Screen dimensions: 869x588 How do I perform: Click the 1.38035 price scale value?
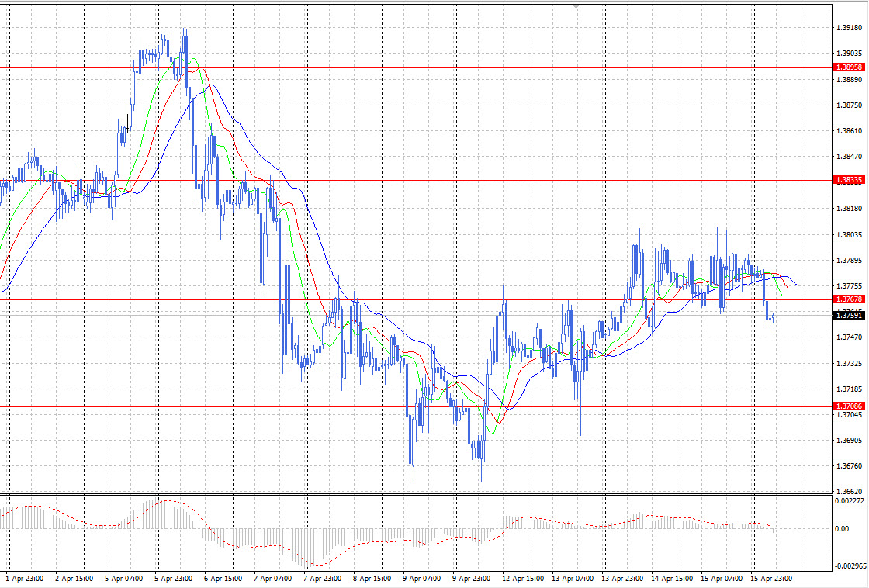[849, 235]
